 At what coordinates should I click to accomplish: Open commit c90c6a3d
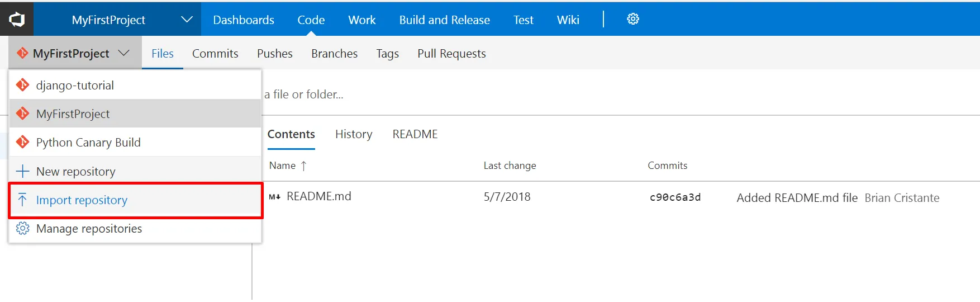[675, 197]
